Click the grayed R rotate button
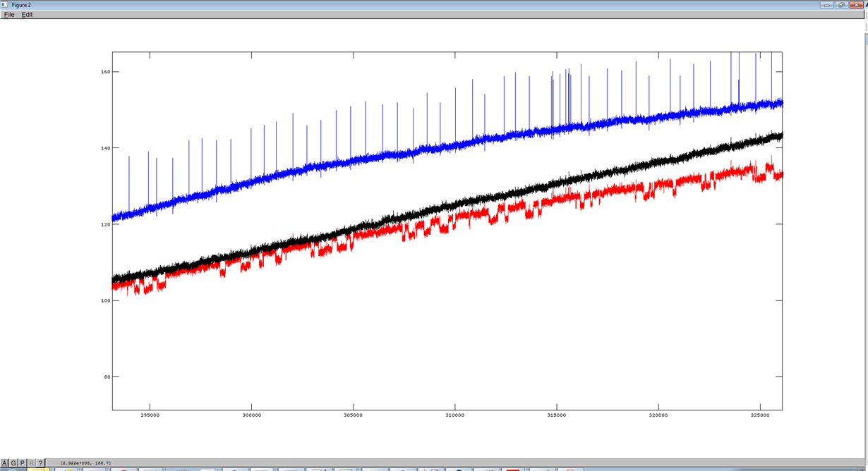 [x=31, y=463]
